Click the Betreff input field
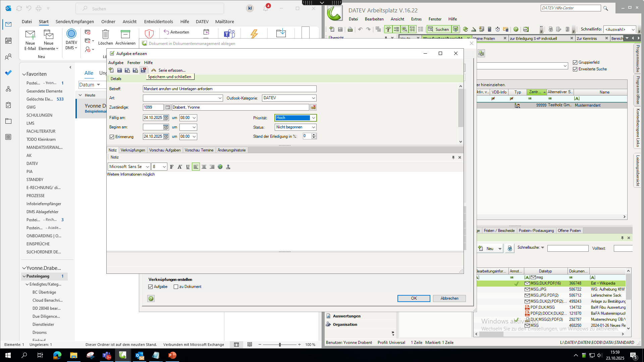 coord(229,89)
